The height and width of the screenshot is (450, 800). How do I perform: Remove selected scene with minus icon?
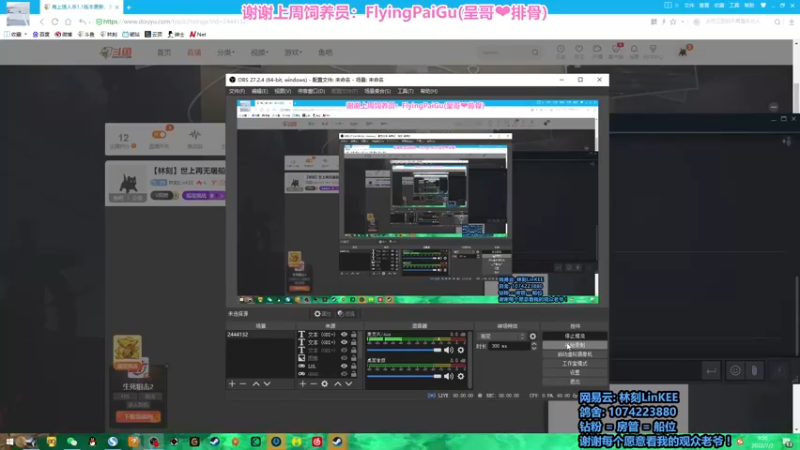pyautogui.click(x=243, y=384)
